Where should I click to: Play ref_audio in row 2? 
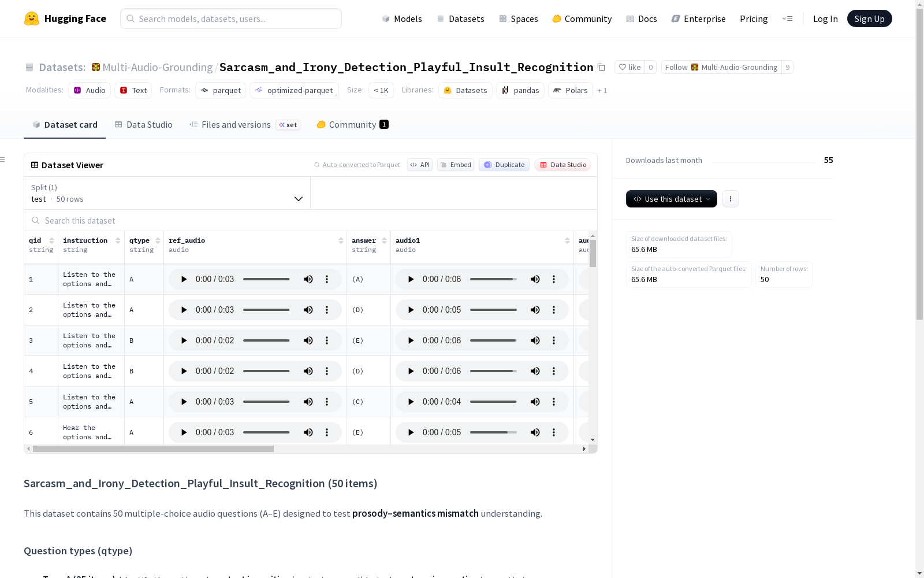184,310
